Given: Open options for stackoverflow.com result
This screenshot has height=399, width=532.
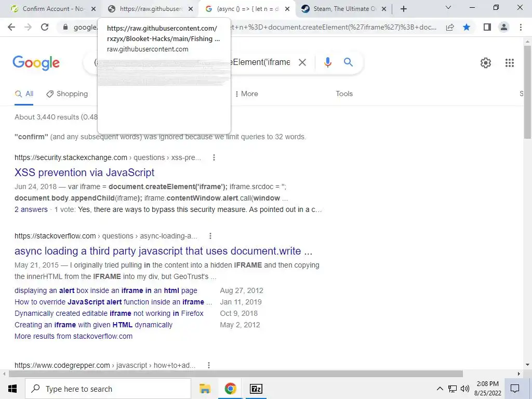Looking at the screenshot, I should tap(210, 236).
